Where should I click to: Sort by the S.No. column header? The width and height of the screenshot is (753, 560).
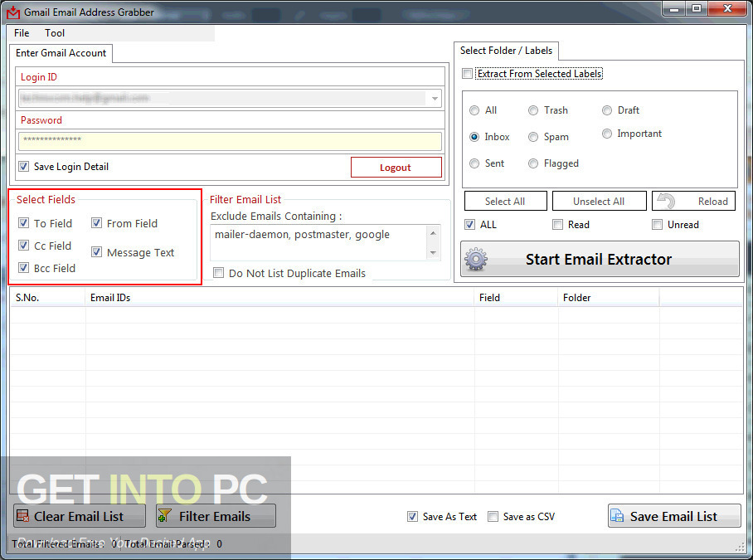tap(48, 298)
